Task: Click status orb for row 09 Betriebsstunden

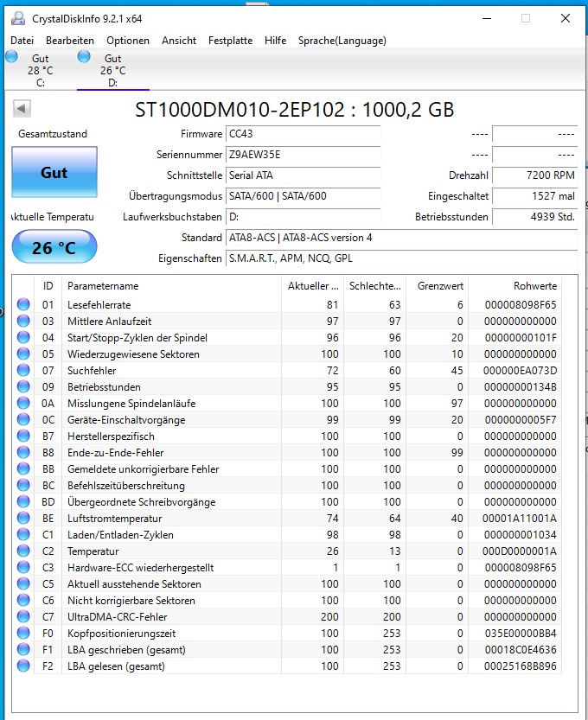Action: pyautogui.click(x=23, y=386)
